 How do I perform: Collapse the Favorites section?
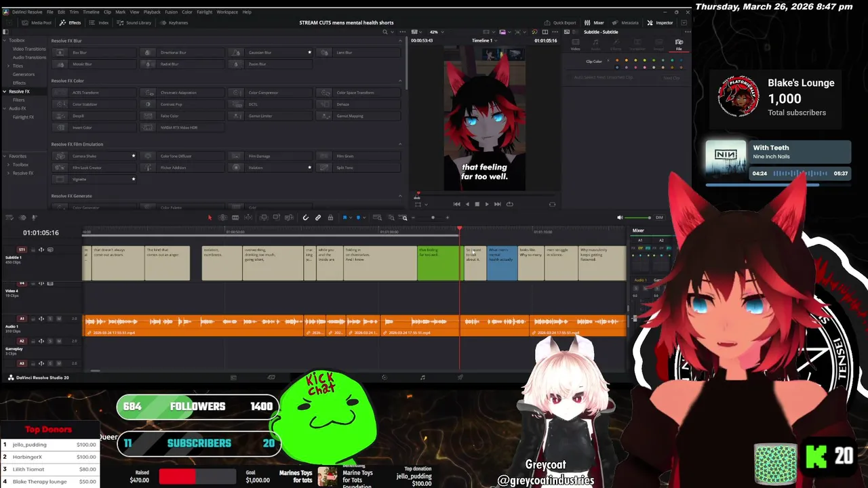4,156
